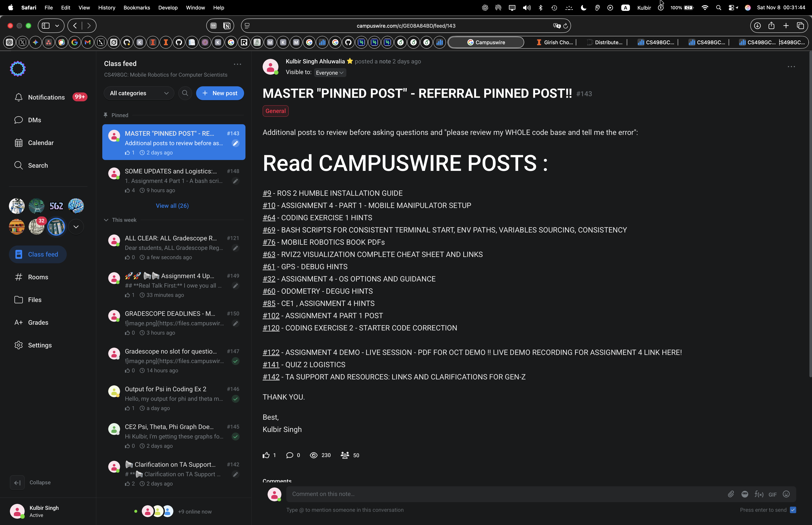Open the Bookmarks menu
812x525 pixels.
pyautogui.click(x=137, y=8)
